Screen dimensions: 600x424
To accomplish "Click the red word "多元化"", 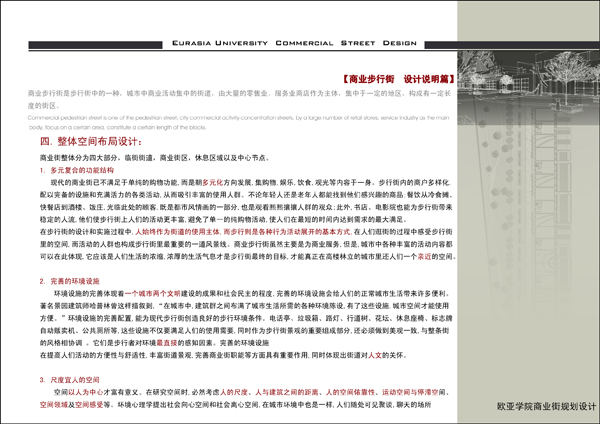I will click(x=212, y=183).
